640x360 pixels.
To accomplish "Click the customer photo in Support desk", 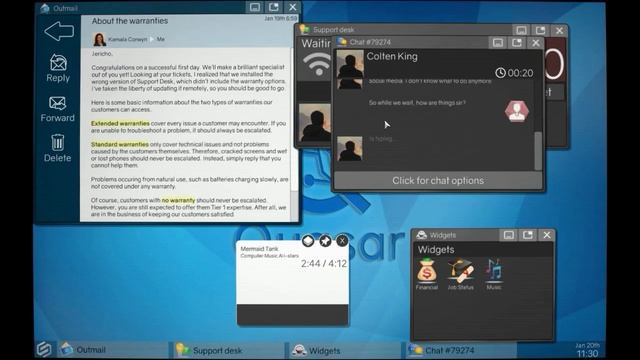I will (x=315, y=122).
